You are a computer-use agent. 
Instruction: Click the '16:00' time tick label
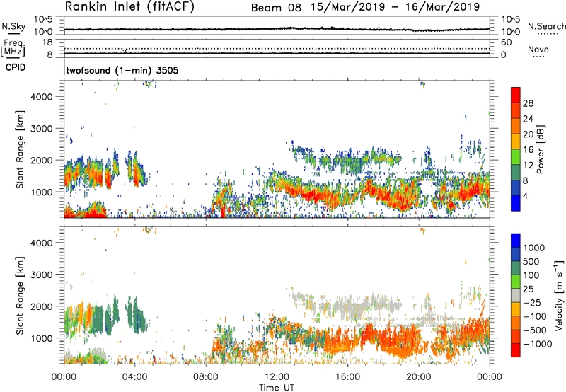tap(347, 377)
